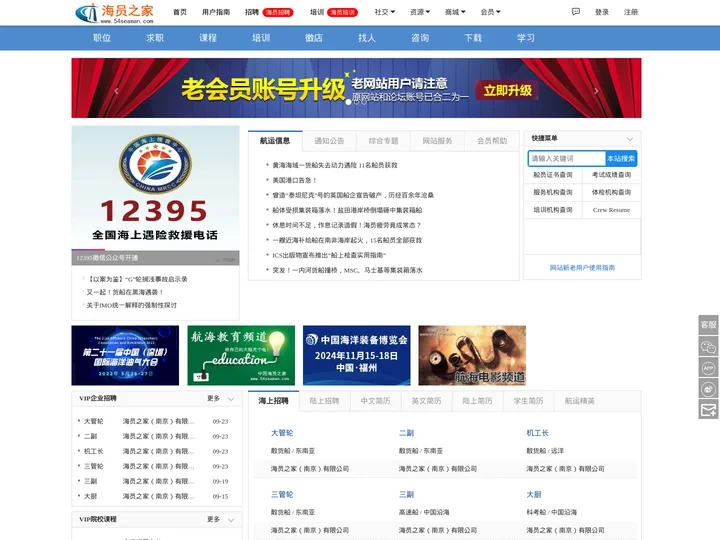Expand the 会员 dropdown menu

point(490,12)
